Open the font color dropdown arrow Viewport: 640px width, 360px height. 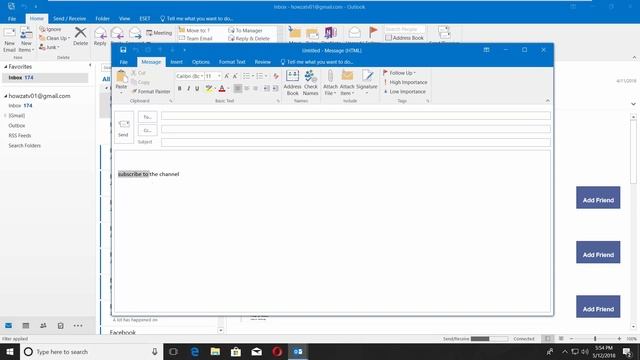click(228, 89)
